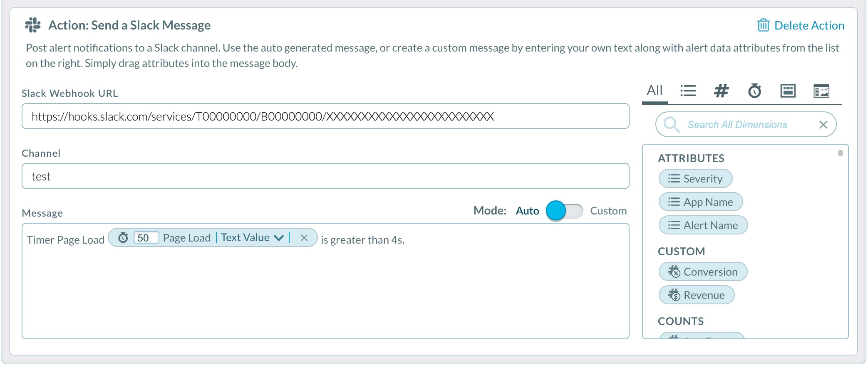This screenshot has height=365, width=868.
Task: Click the dollar hash icon on Revenue
Action: 674,295
